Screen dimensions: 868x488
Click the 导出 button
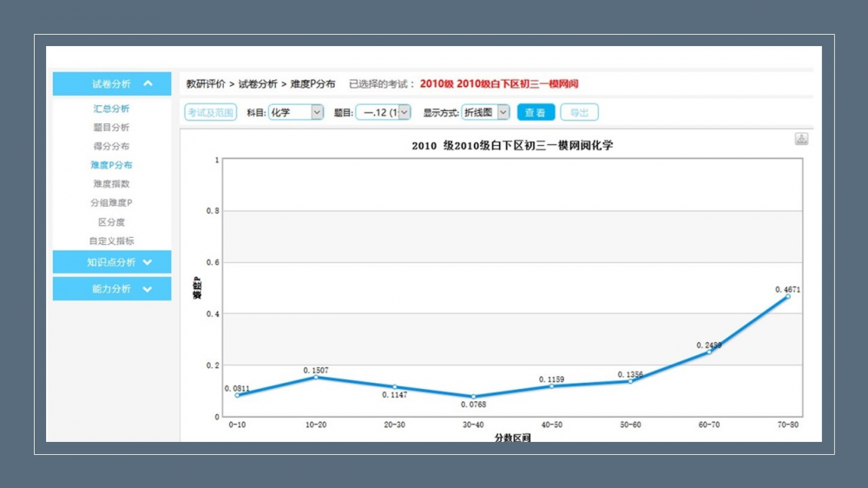coord(579,112)
